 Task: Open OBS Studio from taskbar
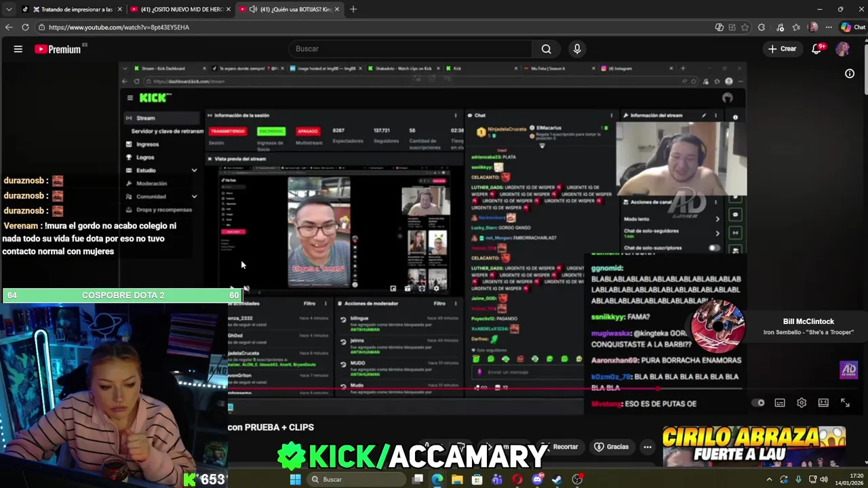coord(577,479)
